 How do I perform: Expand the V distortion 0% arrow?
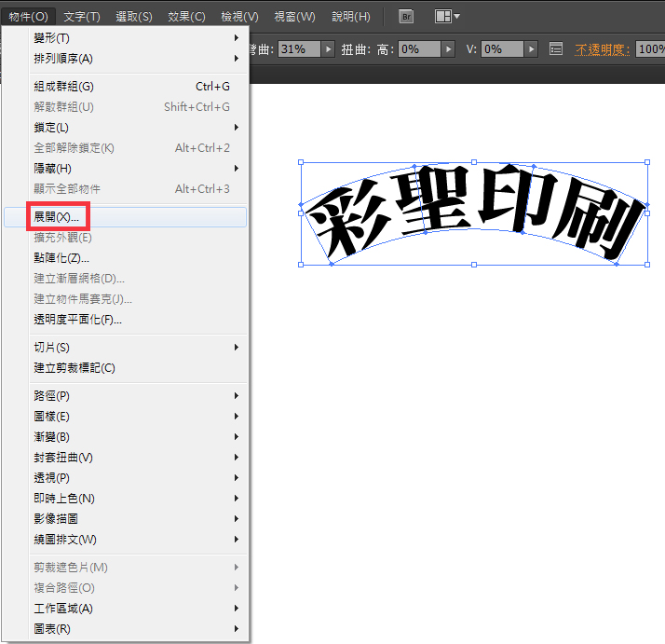pos(530,49)
